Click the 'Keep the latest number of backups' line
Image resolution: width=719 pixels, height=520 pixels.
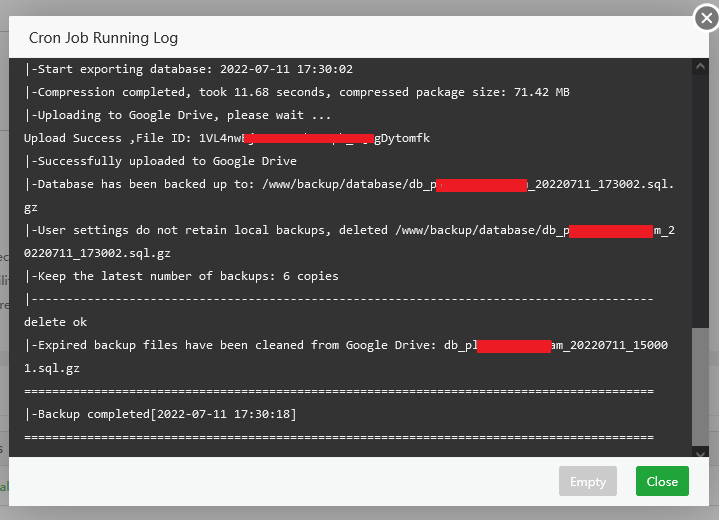click(181, 276)
